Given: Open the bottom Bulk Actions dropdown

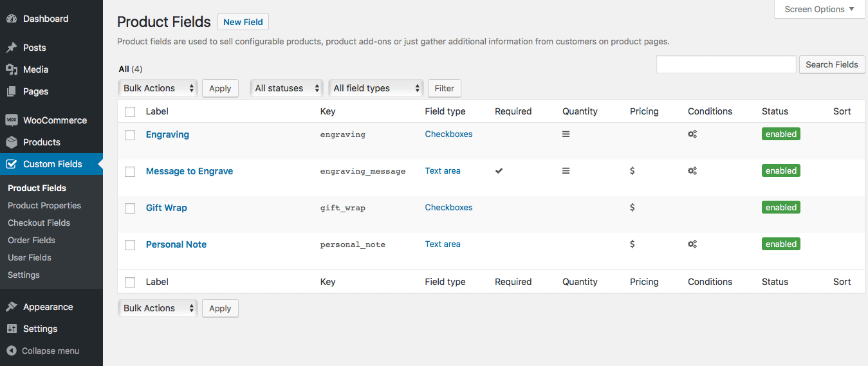Looking at the screenshot, I should (158, 308).
